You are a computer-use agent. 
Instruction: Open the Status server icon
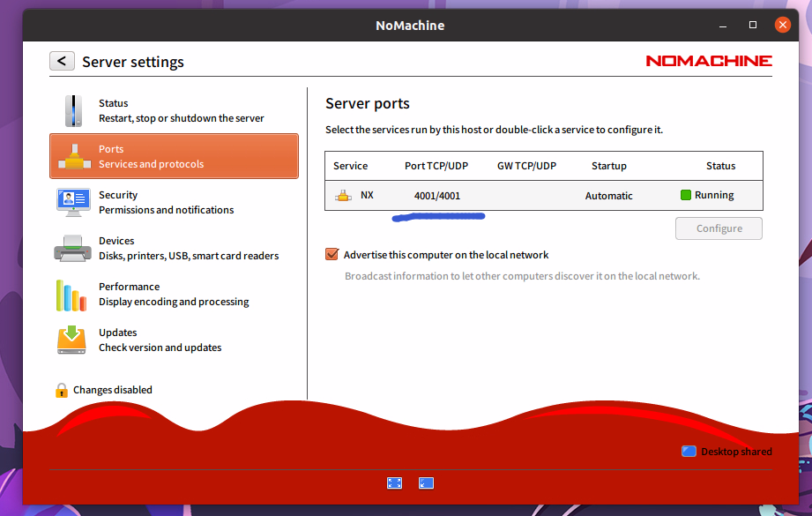pos(73,110)
